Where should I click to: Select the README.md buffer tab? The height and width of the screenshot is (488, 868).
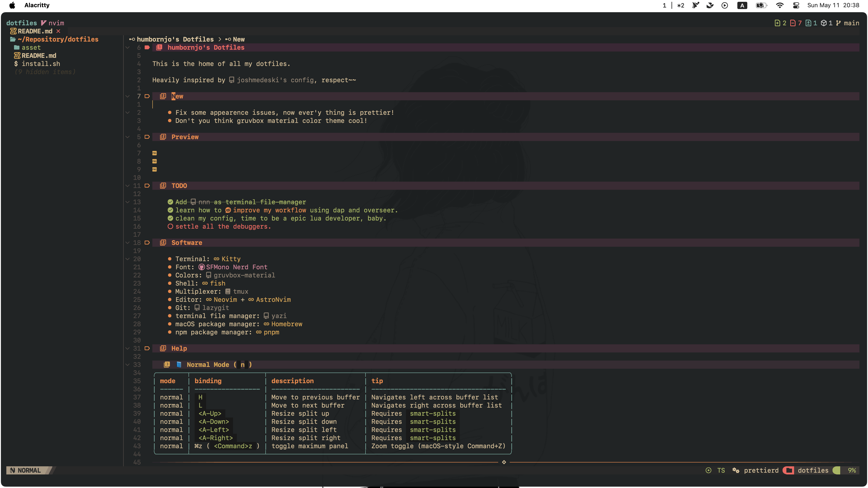[35, 31]
